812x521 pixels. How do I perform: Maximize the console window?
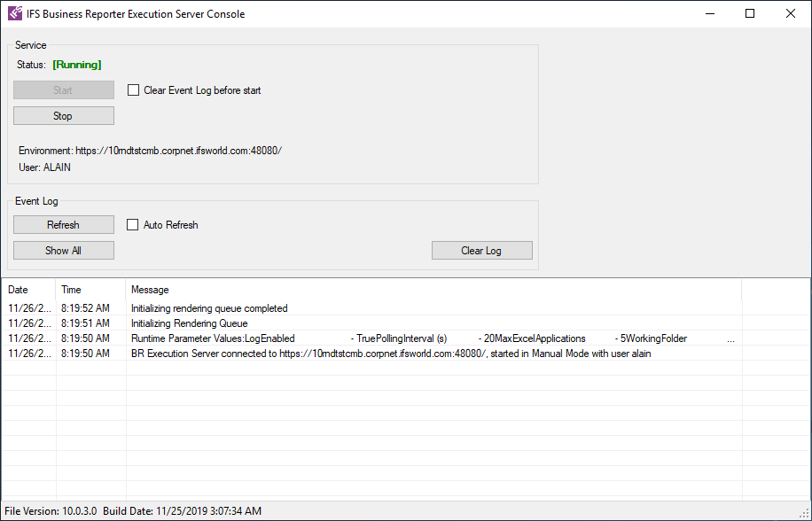tap(750, 13)
